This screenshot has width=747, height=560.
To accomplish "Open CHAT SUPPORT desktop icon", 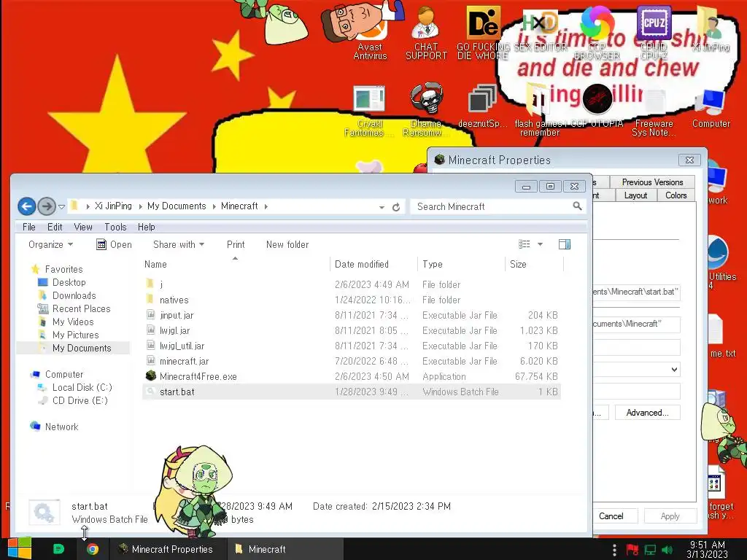I will [426, 34].
